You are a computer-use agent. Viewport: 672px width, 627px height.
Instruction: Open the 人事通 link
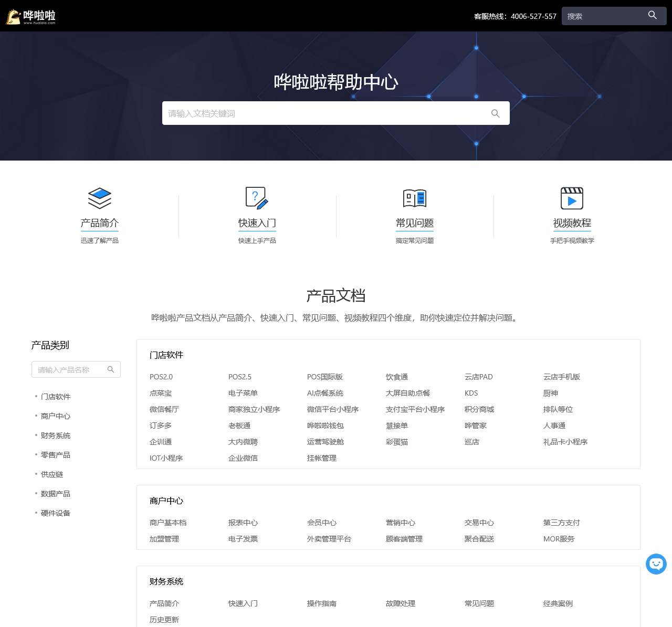point(554,426)
